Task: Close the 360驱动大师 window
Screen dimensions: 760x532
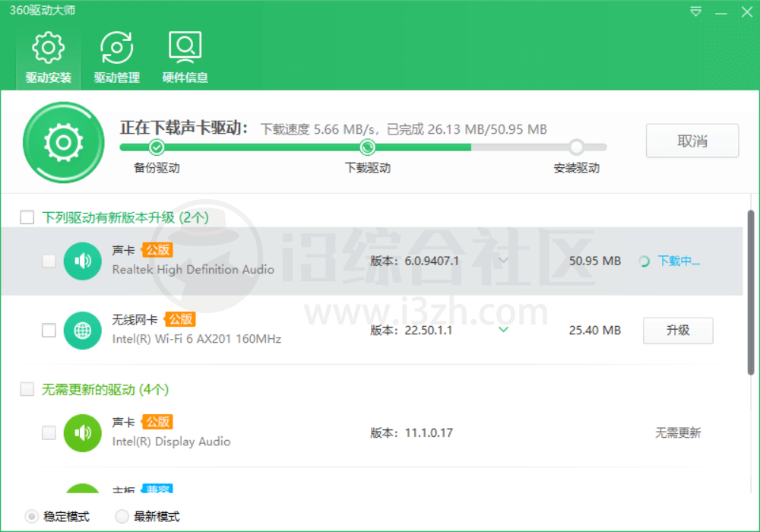Action: coord(747,11)
